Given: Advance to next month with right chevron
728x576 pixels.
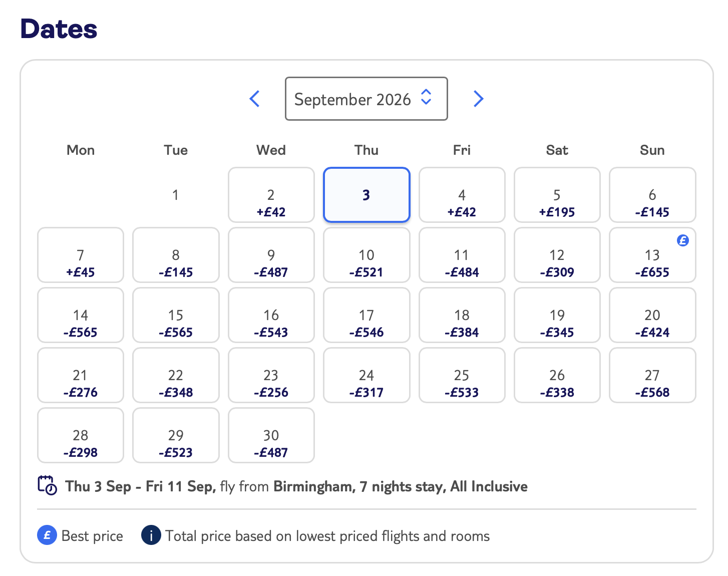Looking at the screenshot, I should click(479, 99).
